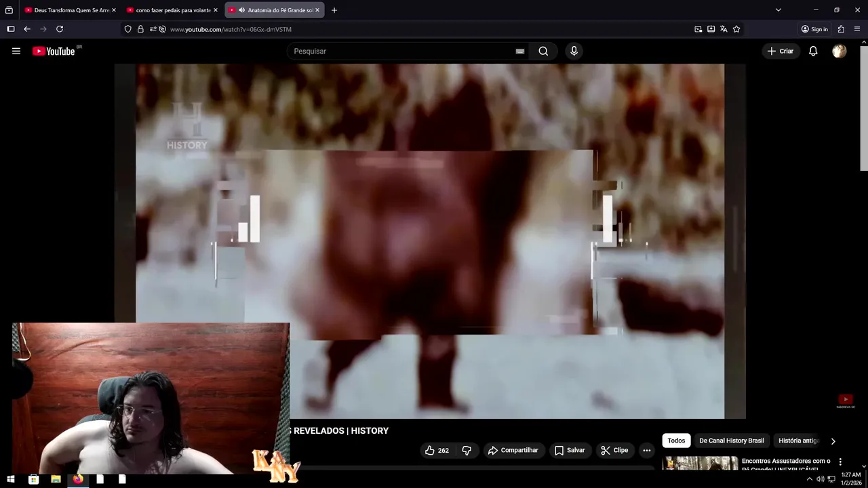Viewport: 868px width, 488px height.
Task: Select the Todos filter chip
Action: pos(676,441)
